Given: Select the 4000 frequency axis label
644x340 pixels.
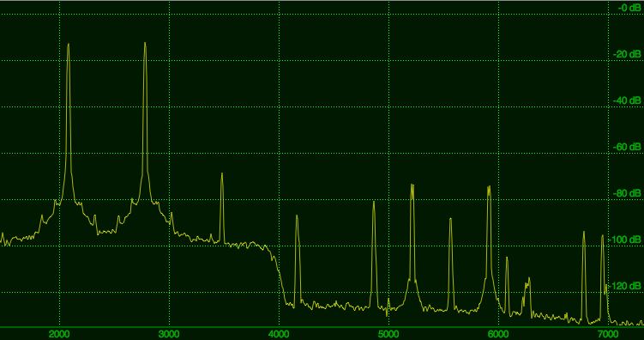Looking at the screenshot, I should tap(279, 334).
